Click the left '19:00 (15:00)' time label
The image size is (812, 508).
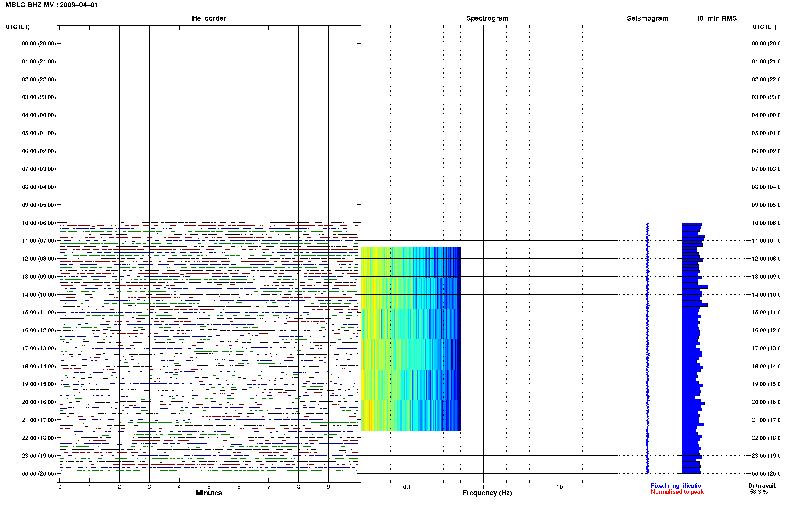click(x=39, y=384)
